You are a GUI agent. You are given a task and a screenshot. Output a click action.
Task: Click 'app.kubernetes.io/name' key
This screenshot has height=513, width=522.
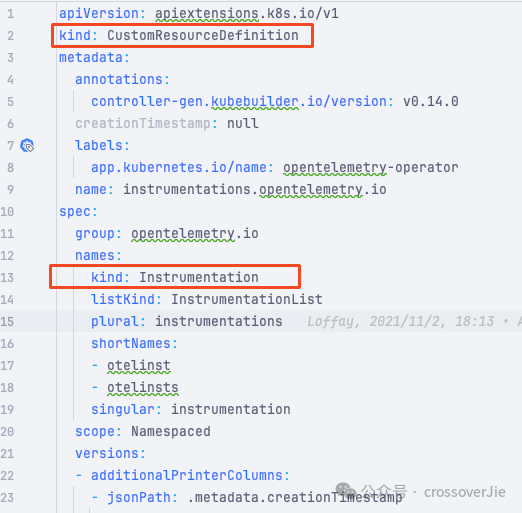pyautogui.click(x=179, y=167)
